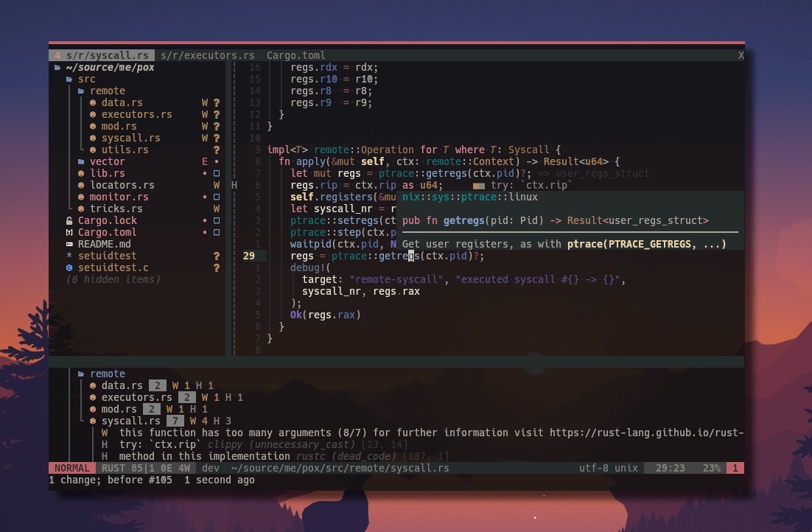
Task: Click the NORMAL mode indicator
Action: (x=72, y=469)
